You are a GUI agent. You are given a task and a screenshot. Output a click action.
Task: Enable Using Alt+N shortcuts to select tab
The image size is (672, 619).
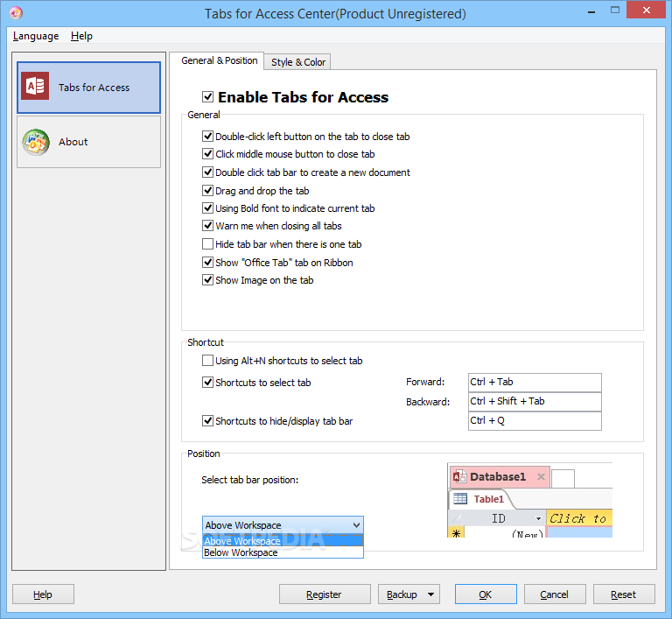click(x=208, y=361)
